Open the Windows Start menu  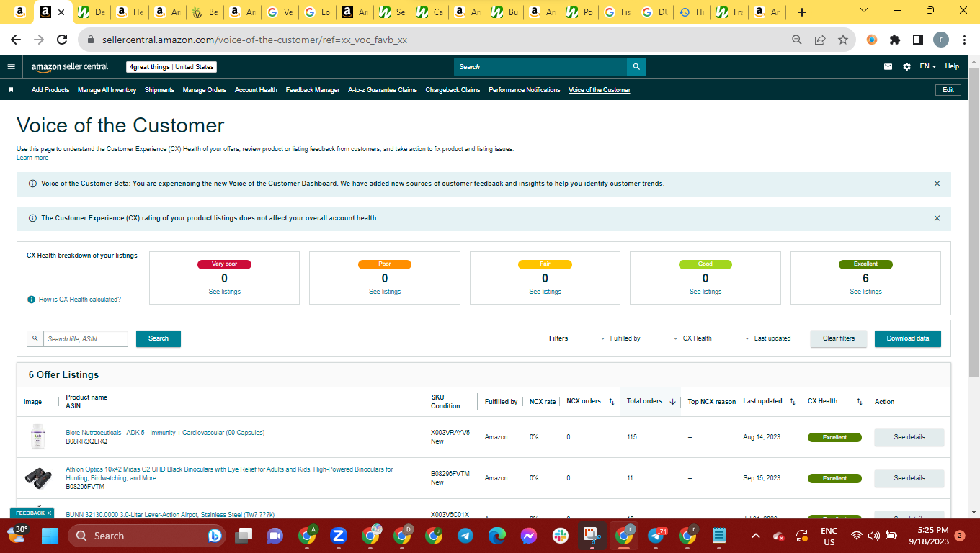50,536
